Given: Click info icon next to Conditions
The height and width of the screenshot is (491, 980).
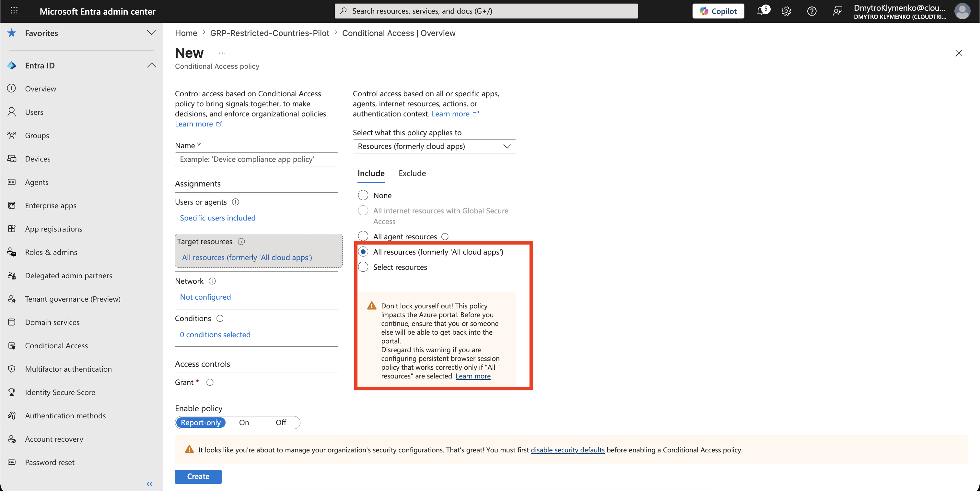Looking at the screenshot, I should (220, 318).
